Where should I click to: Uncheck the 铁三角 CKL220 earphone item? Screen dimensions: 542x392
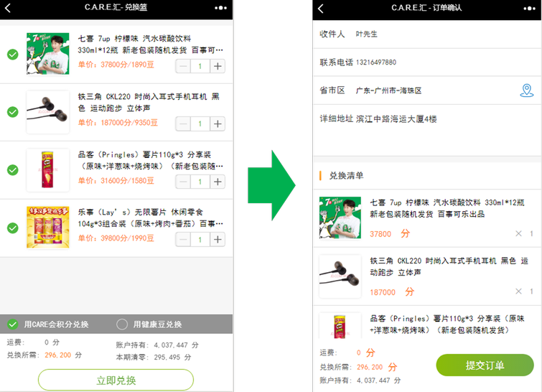tap(13, 112)
